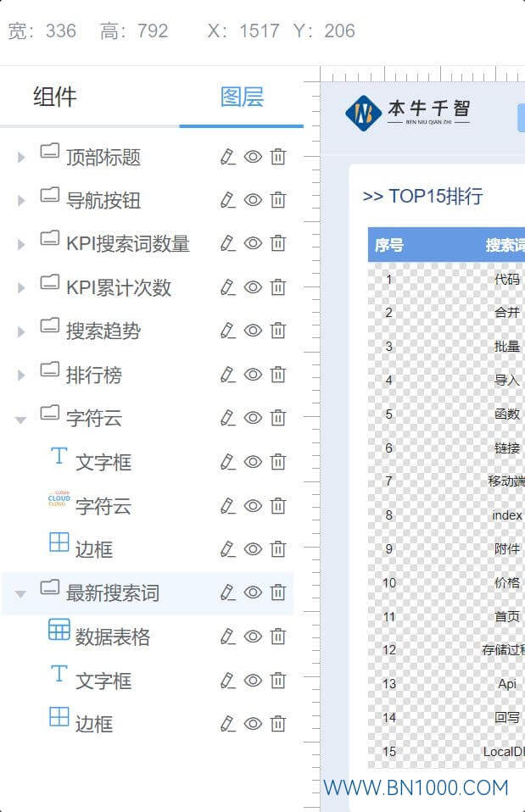Click edit icon for KPI累计次数
The image size is (525, 812).
point(227,286)
